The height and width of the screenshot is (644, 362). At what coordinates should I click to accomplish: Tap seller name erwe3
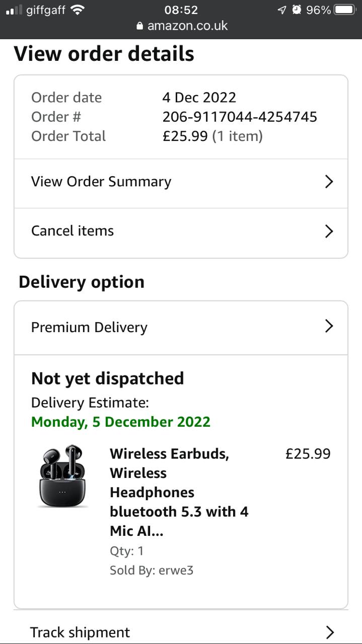(176, 570)
